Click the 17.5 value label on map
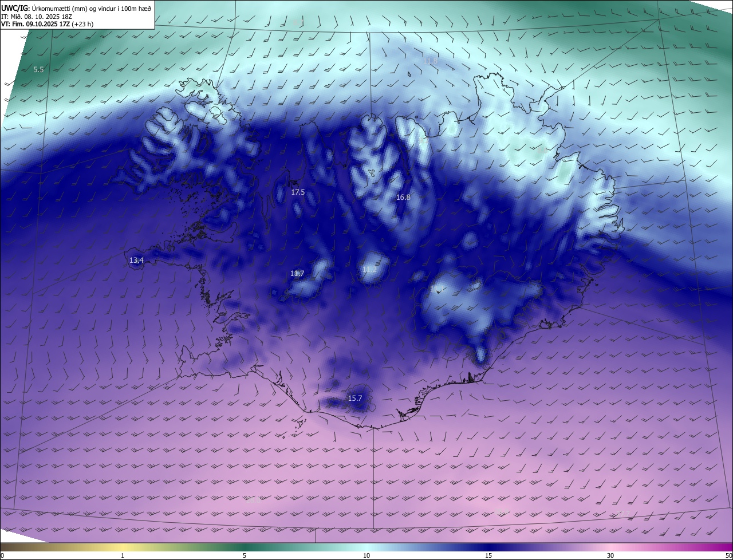The width and height of the screenshot is (733, 560). (x=298, y=192)
